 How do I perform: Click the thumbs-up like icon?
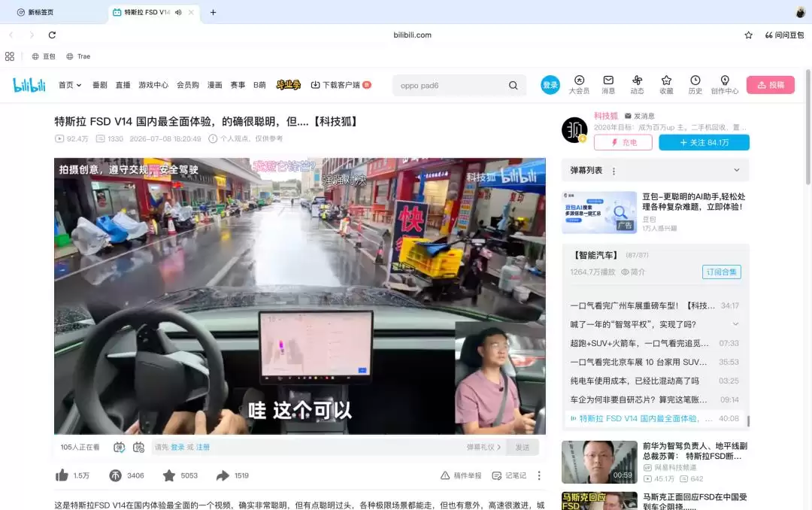[x=62, y=475]
